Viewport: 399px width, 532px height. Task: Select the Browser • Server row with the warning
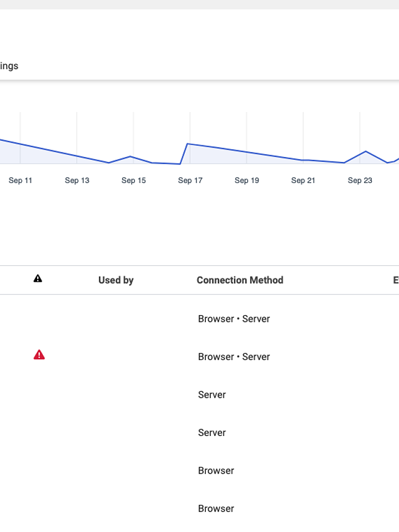(x=234, y=357)
